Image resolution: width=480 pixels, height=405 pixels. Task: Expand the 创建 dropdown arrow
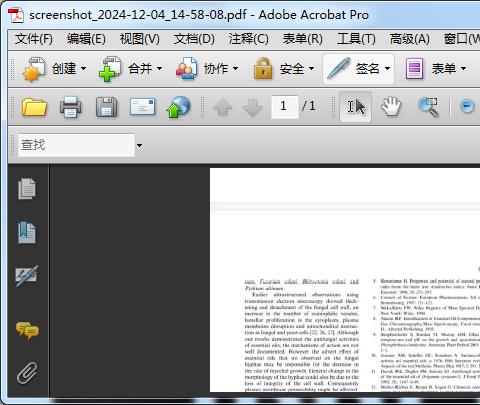point(83,69)
